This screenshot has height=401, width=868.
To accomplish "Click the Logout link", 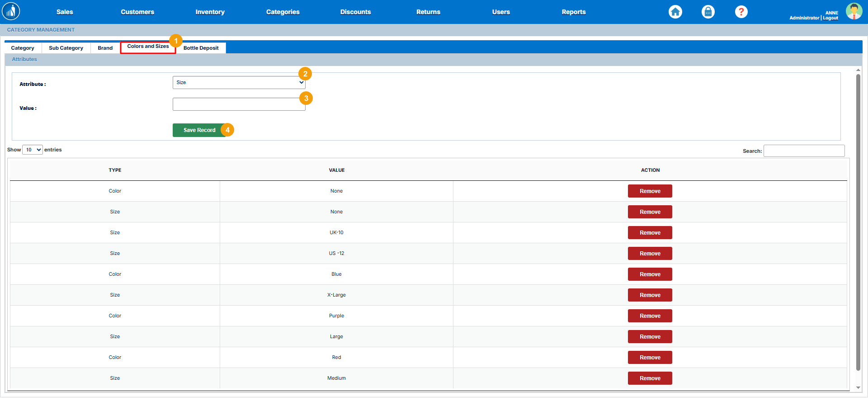I will (830, 18).
